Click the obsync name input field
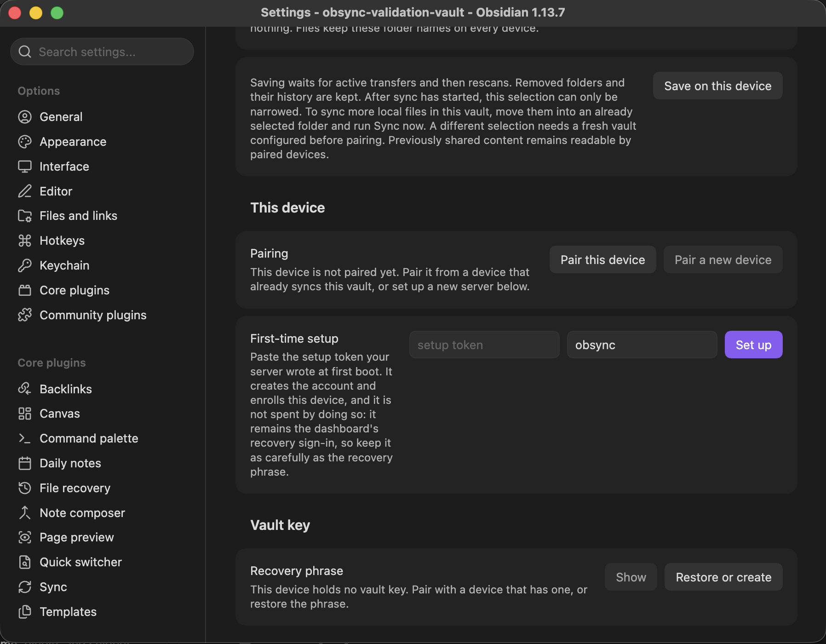 [x=642, y=345]
